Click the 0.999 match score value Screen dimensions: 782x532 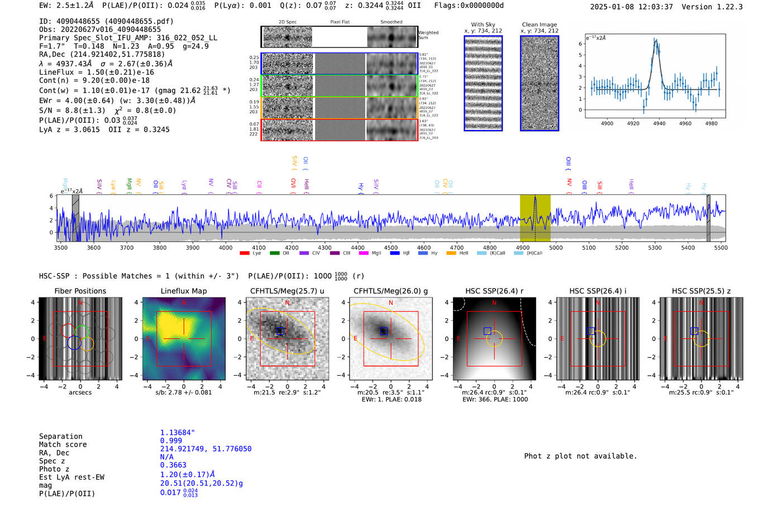coord(171,440)
